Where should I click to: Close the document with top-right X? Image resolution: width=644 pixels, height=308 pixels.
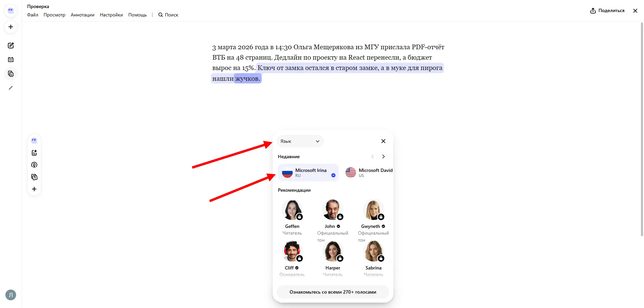tap(635, 11)
